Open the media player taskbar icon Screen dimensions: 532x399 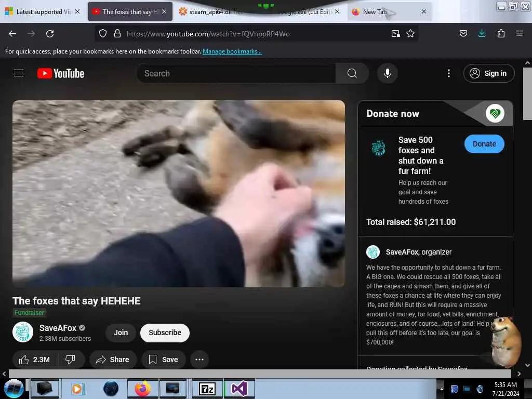(77, 389)
